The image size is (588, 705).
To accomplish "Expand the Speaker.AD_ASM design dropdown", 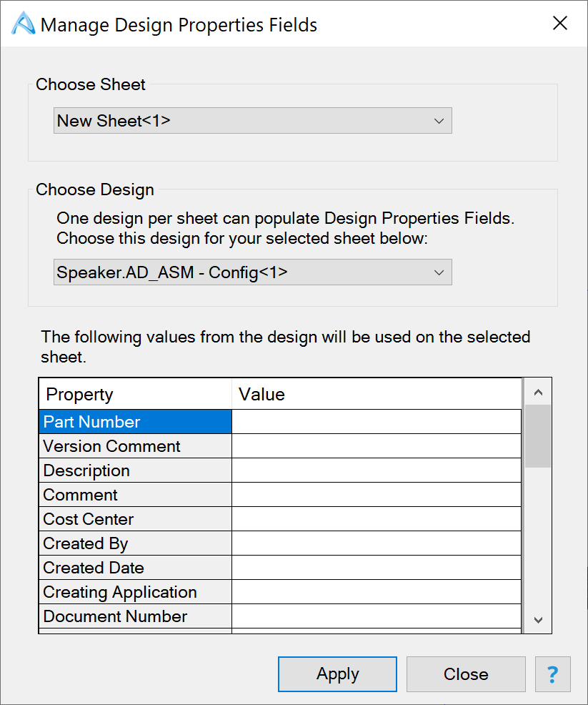I will click(x=252, y=272).
